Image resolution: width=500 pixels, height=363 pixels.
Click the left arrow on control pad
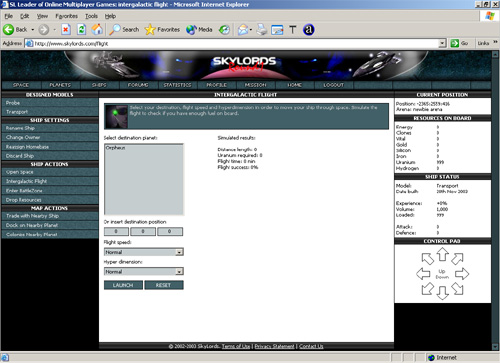[423, 274]
